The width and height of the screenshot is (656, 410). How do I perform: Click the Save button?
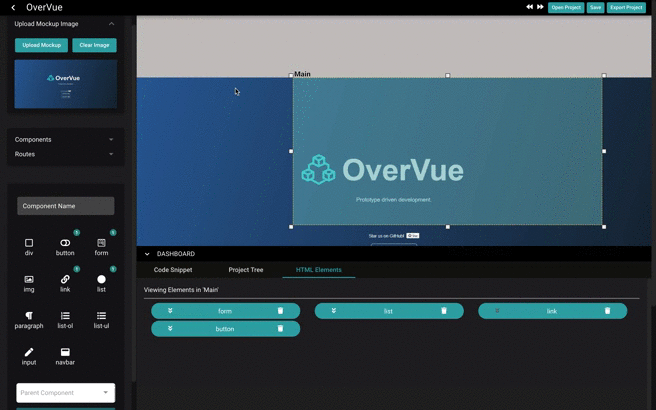(x=595, y=8)
